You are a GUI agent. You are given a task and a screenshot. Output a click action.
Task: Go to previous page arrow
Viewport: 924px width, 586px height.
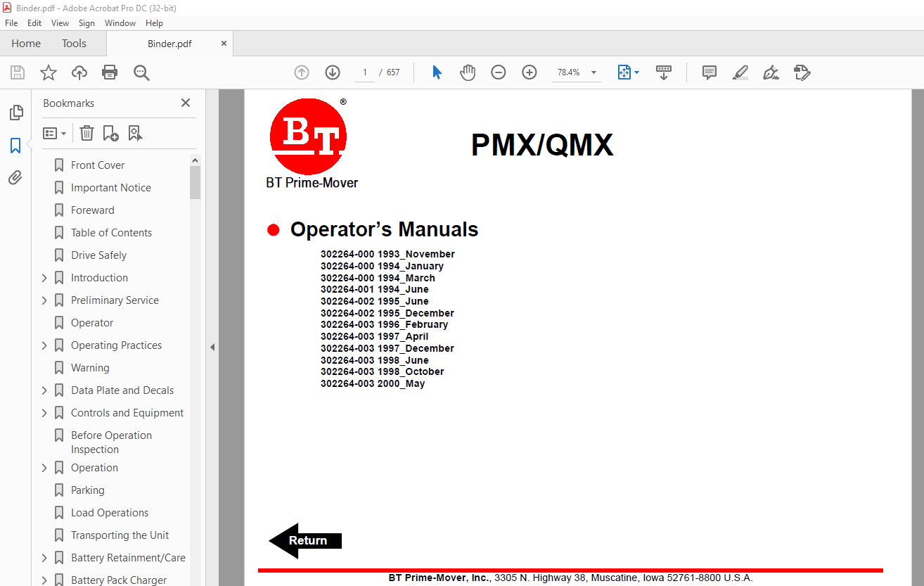click(x=302, y=72)
